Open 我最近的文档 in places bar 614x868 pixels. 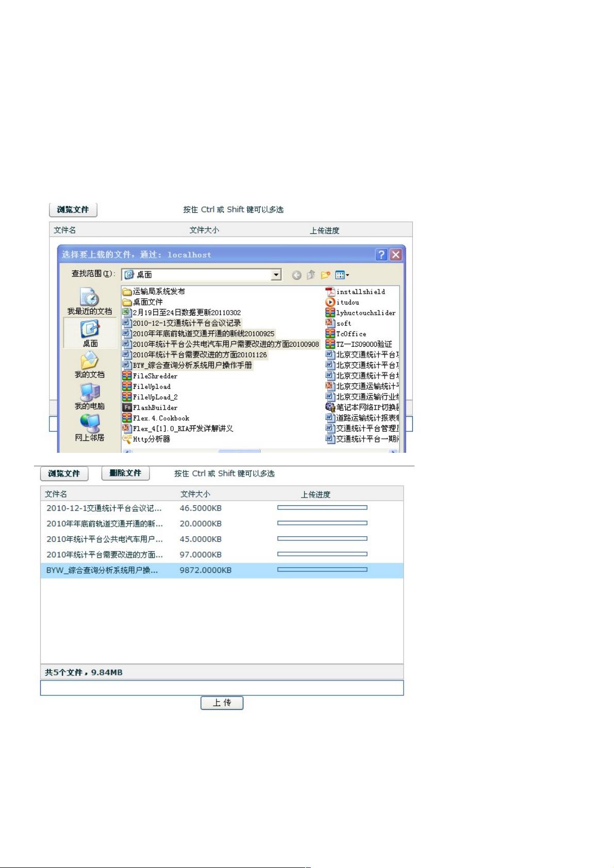click(90, 302)
